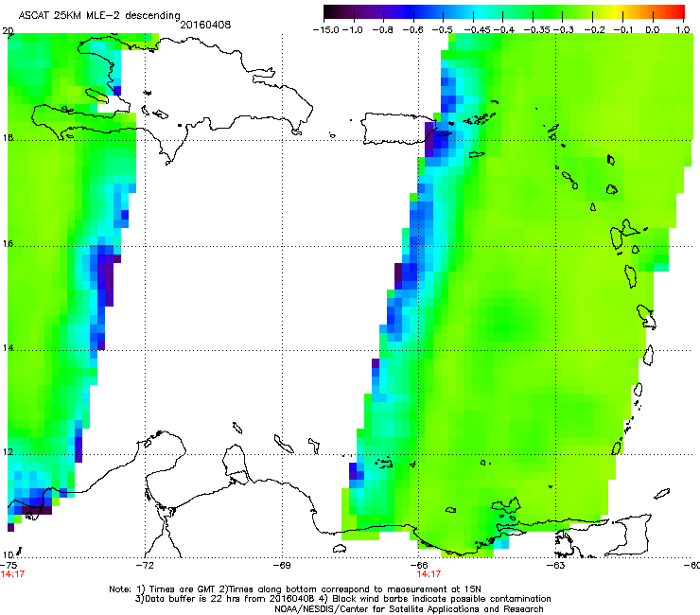Click the latitude 14 axis label
700x615 pixels.
pyautogui.click(x=8, y=348)
